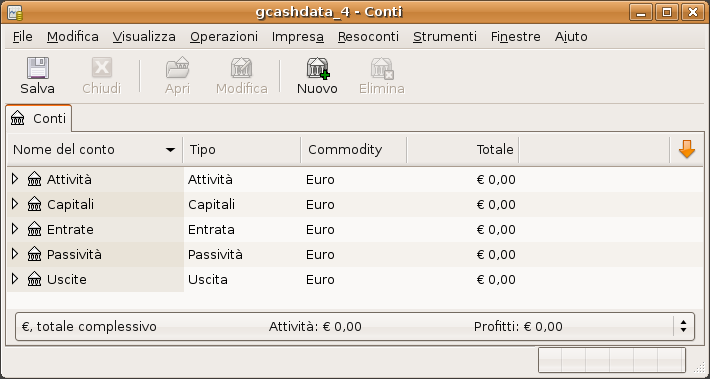710x379 pixels.
Task: Open the Resoconti menu
Action: (x=368, y=37)
